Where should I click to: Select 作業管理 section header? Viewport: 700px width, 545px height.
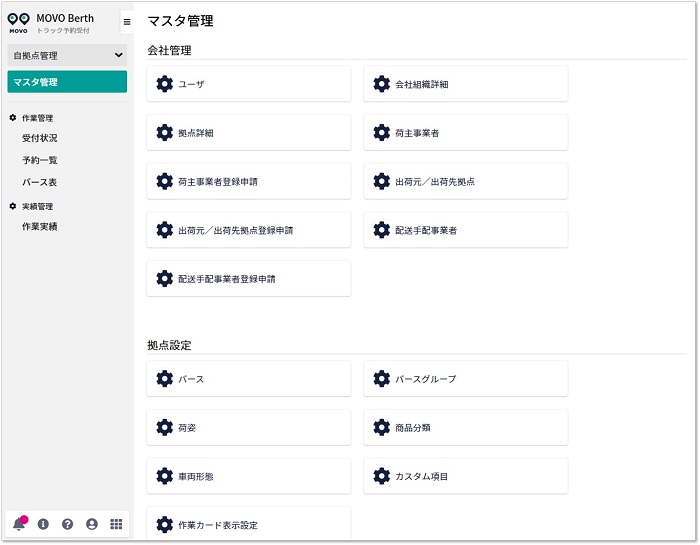click(38, 118)
